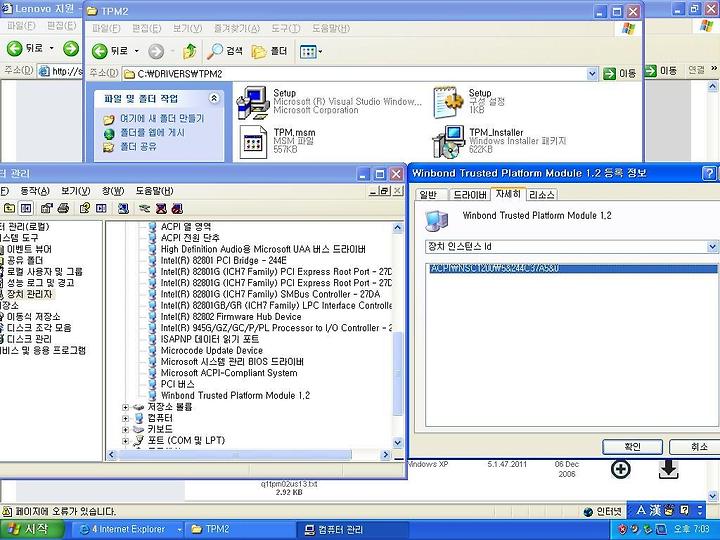720x540 pixels.
Task: Select the TPM_Installer package icon
Action: (x=449, y=141)
